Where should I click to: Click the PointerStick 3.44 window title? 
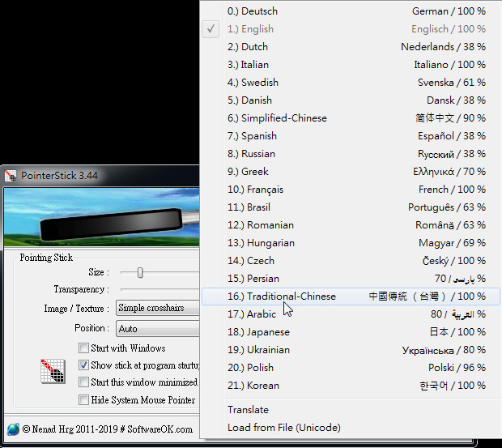pyautogui.click(x=60, y=176)
